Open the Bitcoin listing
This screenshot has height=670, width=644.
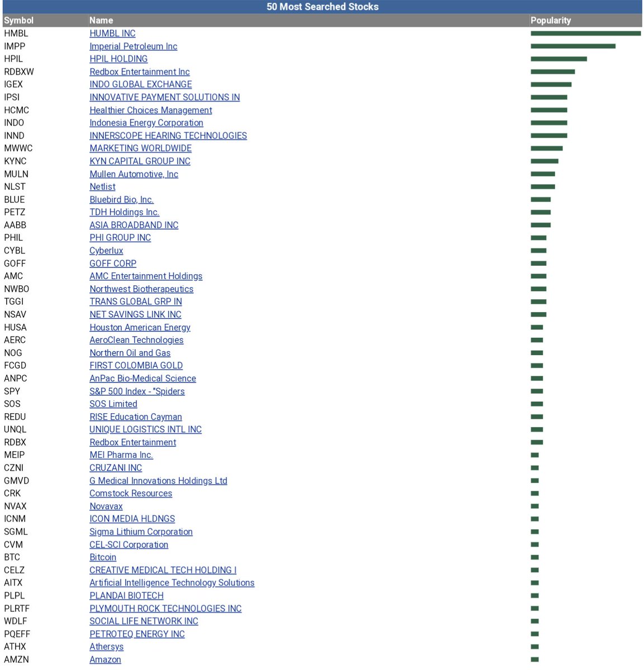coord(103,557)
